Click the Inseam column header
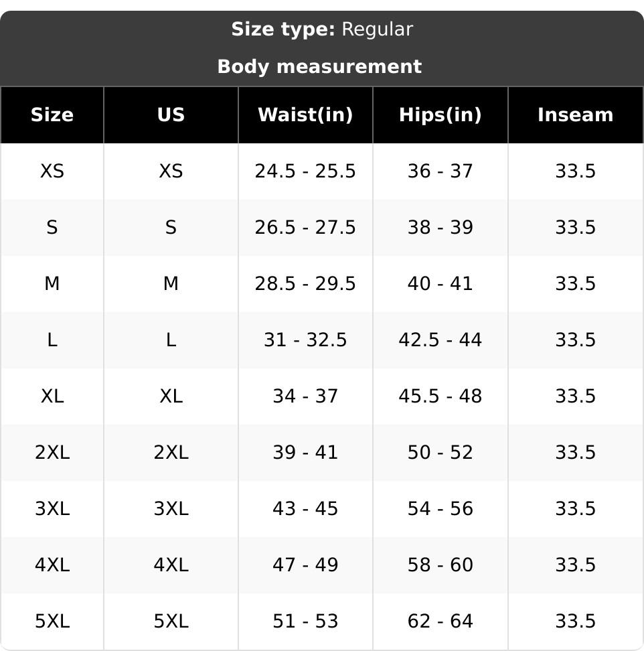 click(575, 115)
